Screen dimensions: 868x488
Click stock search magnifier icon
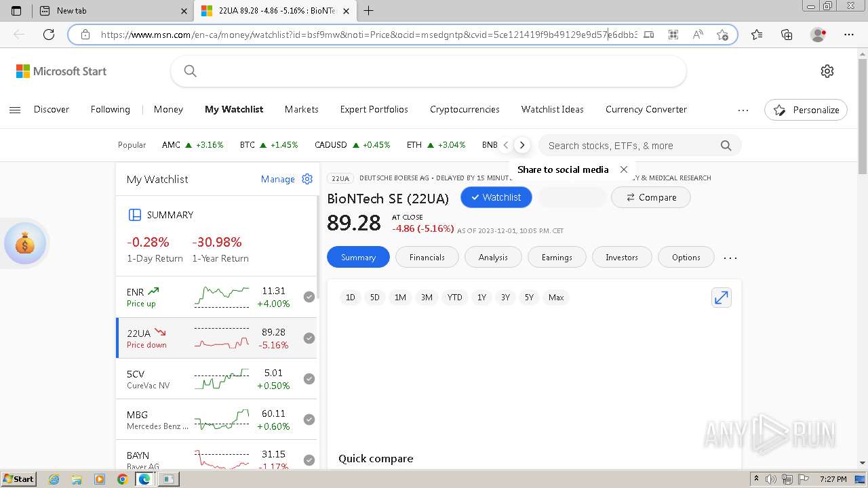(726, 146)
